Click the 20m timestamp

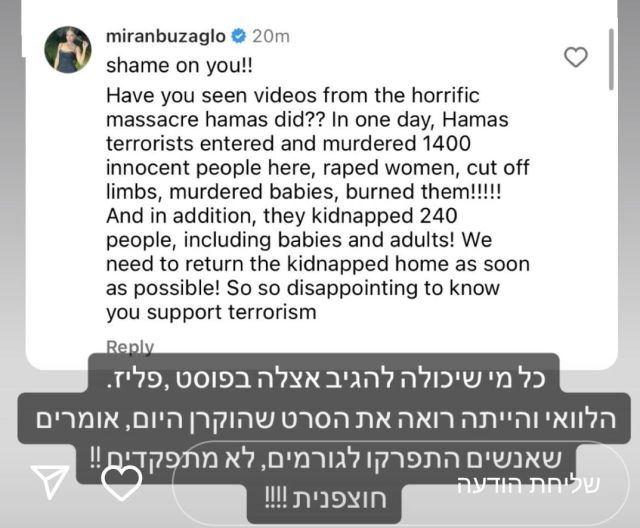coord(271,36)
